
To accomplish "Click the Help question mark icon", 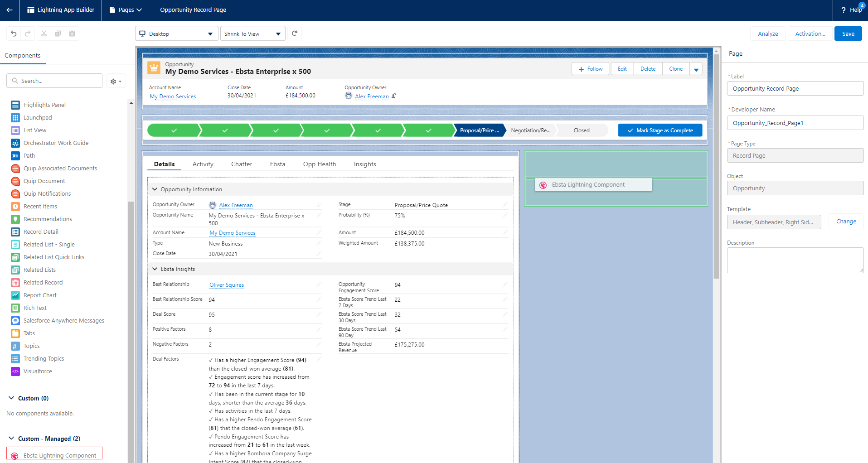I will (844, 10).
